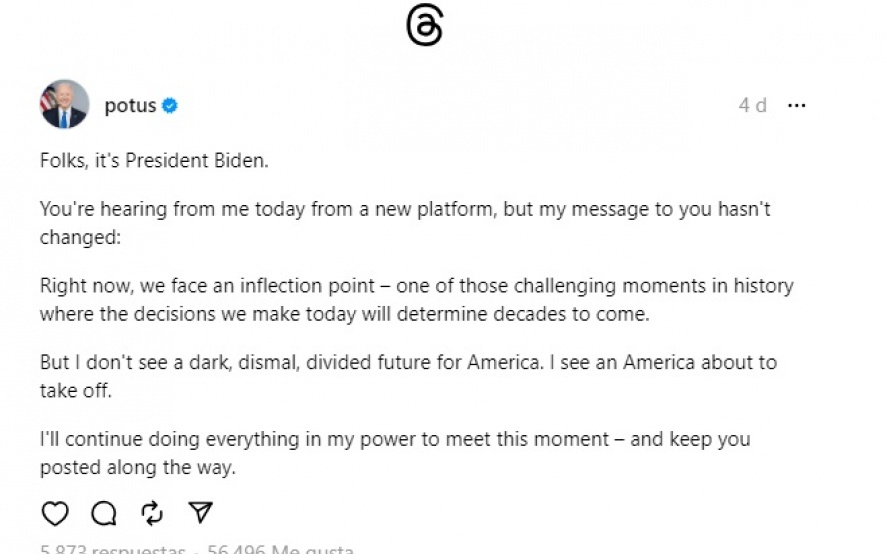
Task: Click the line 'Folks, it's President Biden.'
Action: tap(154, 160)
